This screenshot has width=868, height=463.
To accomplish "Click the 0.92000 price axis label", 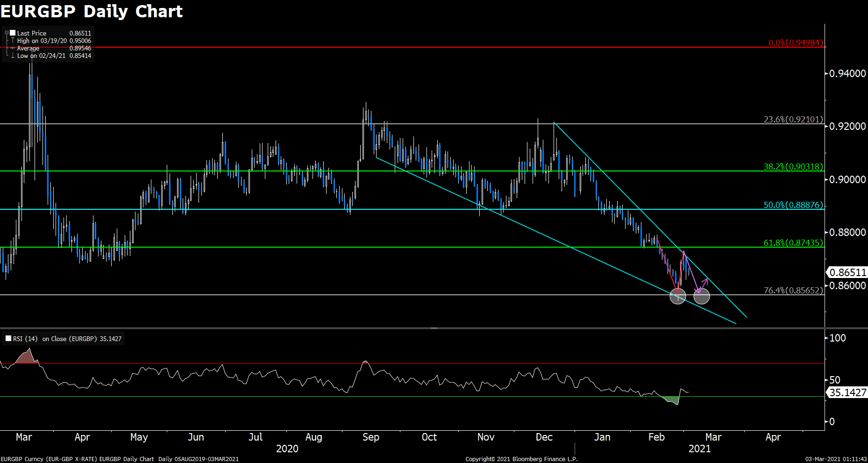I will click(847, 126).
